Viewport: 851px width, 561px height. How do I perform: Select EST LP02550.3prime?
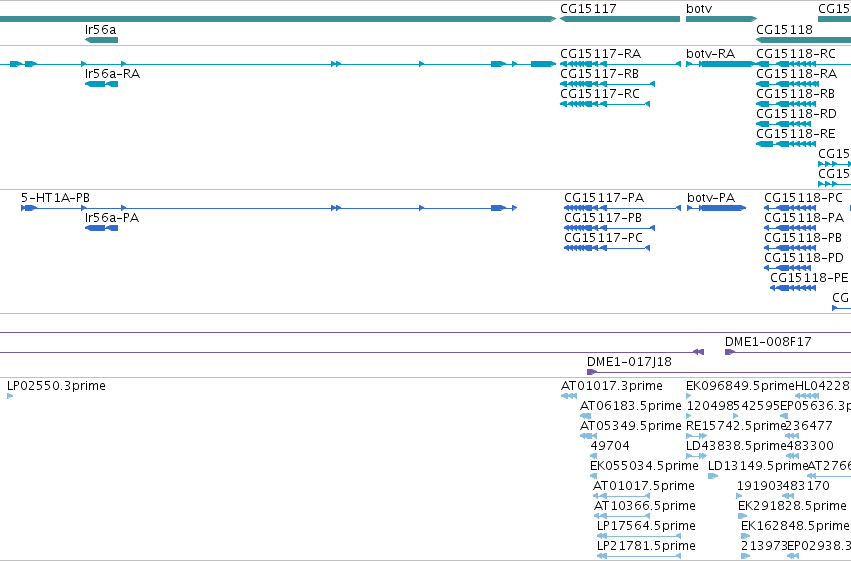pyautogui.click(x=56, y=386)
